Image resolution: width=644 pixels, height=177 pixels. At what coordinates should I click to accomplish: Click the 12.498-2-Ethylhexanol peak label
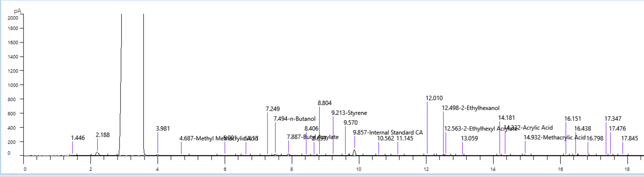pyautogui.click(x=470, y=108)
